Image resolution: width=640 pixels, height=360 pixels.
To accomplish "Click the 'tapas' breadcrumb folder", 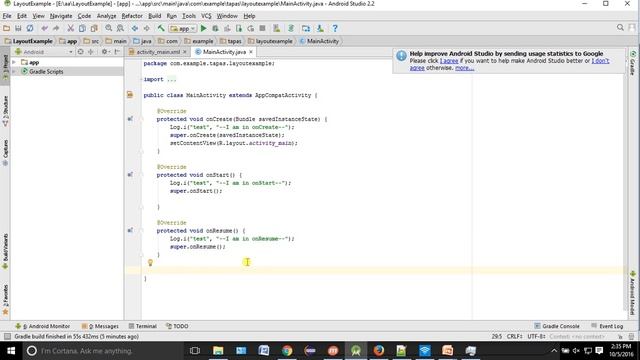I will click(231, 41).
